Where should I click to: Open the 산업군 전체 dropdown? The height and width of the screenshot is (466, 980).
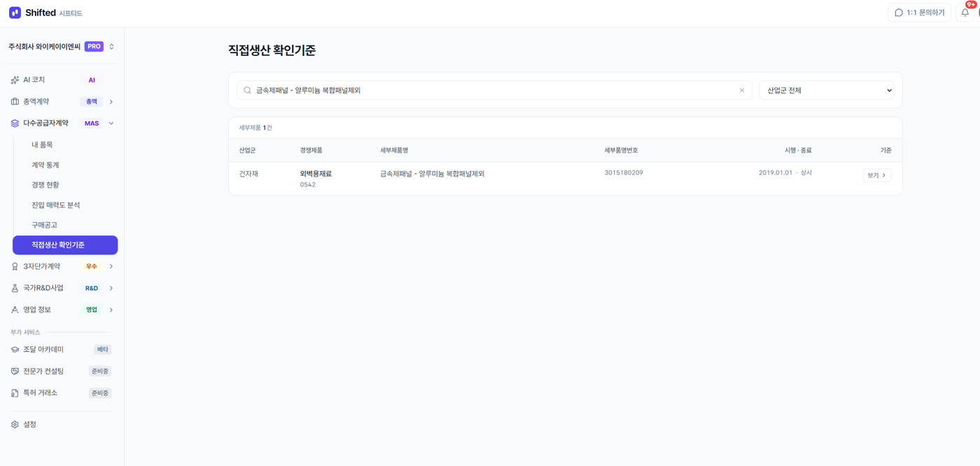(x=826, y=90)
